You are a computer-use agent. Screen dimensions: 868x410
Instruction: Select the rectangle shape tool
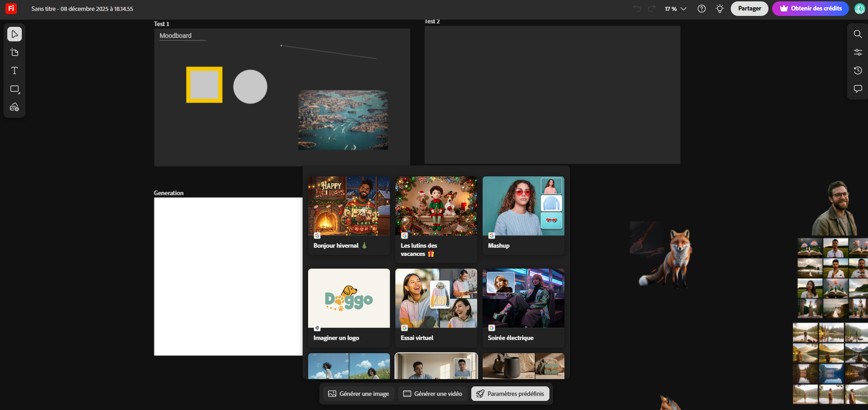tap(15, 89)
